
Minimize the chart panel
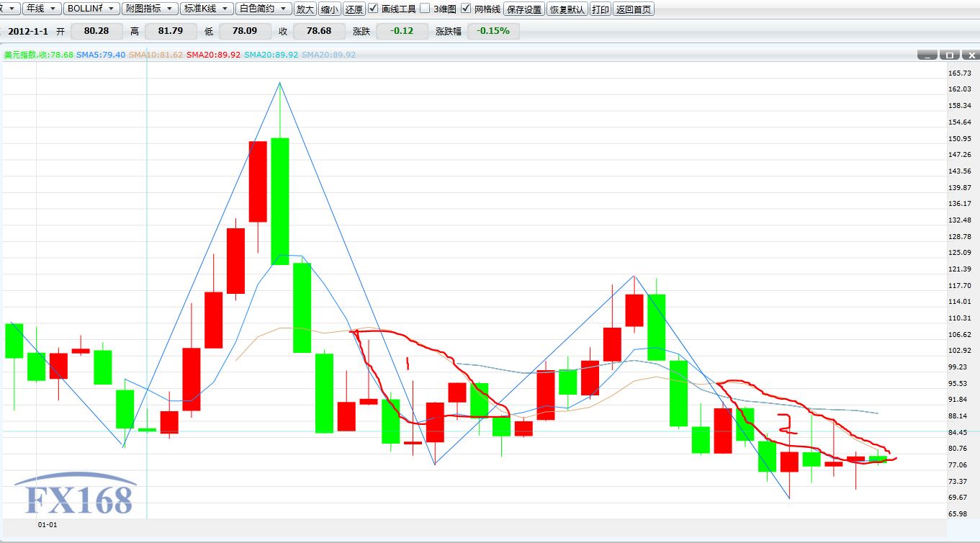pos(927,55)
